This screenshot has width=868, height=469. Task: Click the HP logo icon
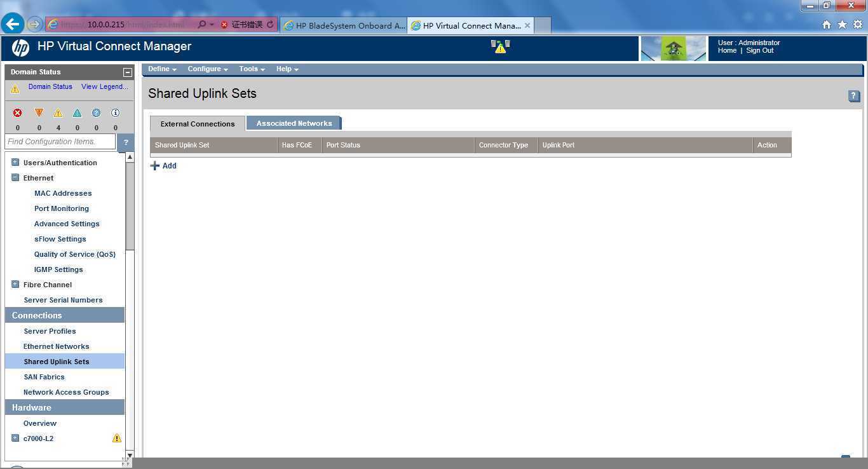[20, 48]
